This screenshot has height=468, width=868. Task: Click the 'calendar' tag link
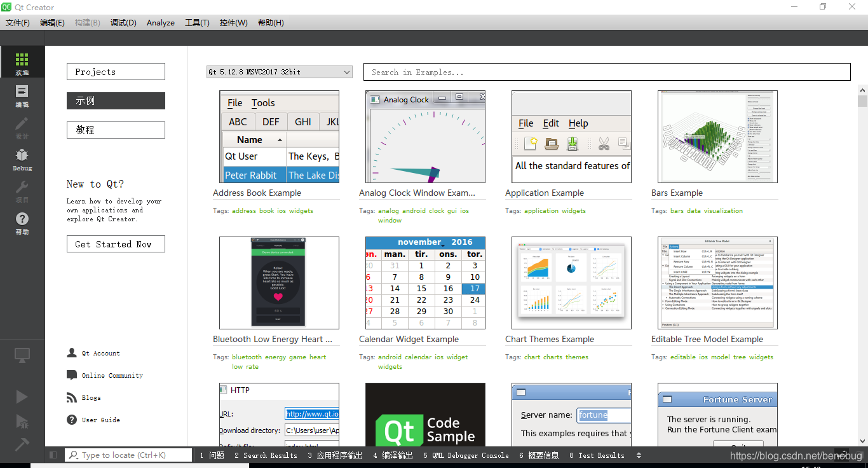click(418, 357)
